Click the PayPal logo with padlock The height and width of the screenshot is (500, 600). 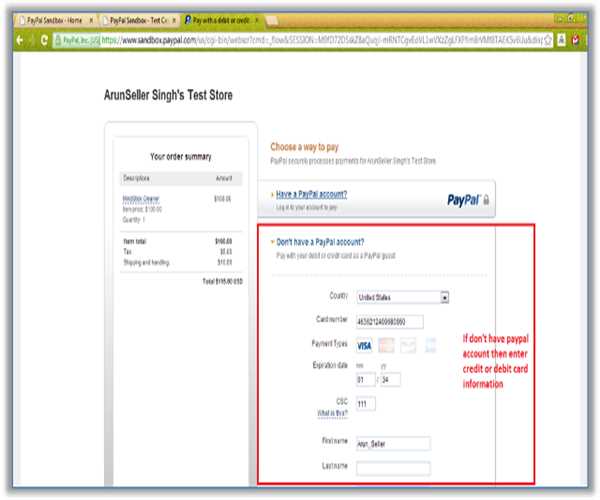[467, 200]
